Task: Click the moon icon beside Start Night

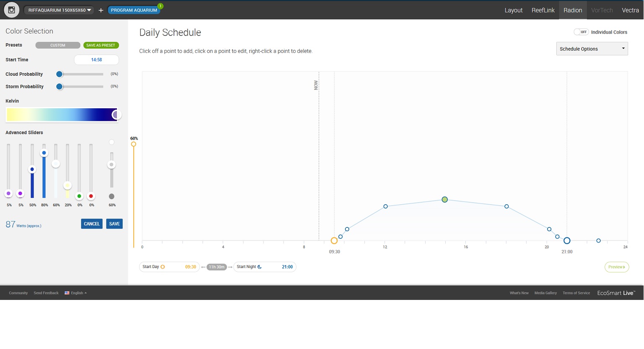Action: coord(260,267)
